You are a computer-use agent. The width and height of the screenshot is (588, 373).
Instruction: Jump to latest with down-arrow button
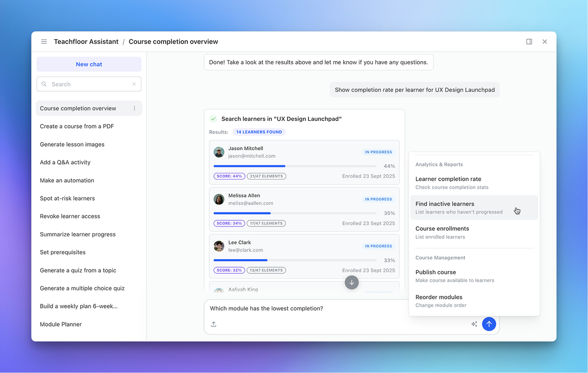click(x=352, y=283)
